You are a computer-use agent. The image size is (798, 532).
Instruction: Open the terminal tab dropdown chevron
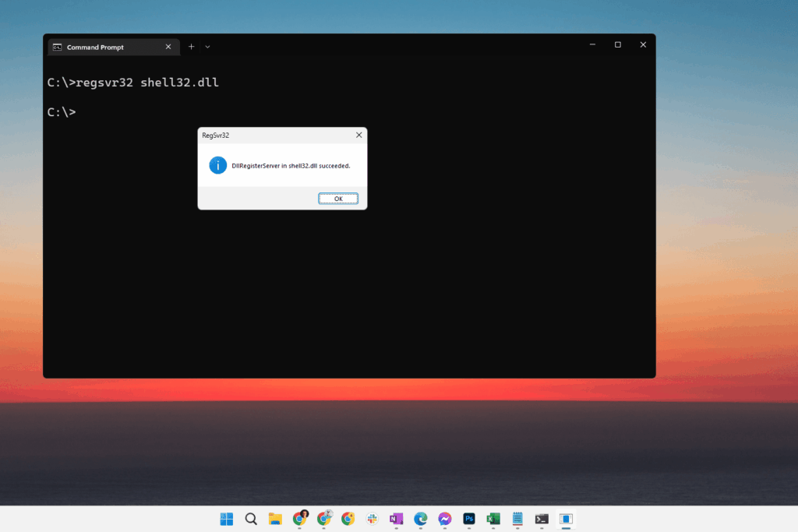pos(207,46)
